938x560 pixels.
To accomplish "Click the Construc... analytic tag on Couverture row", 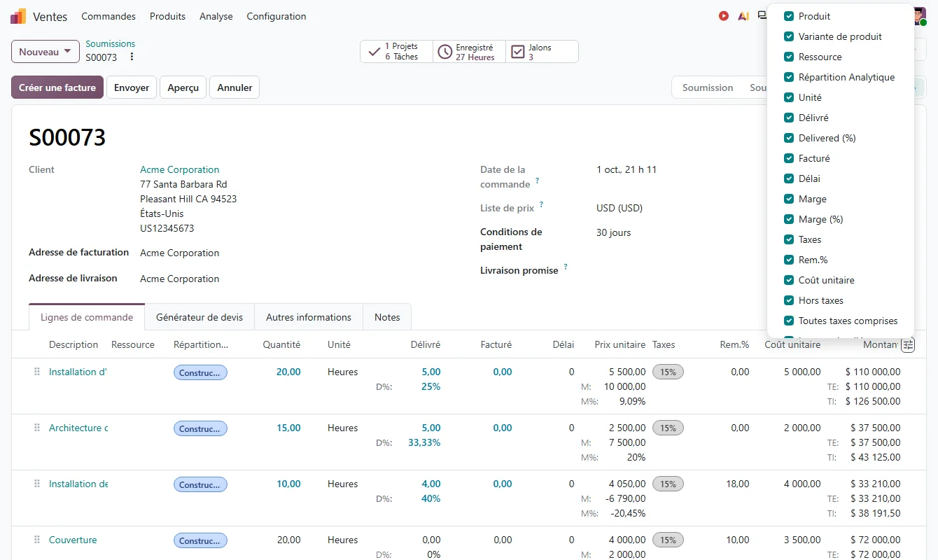I will tap(200, 540).
